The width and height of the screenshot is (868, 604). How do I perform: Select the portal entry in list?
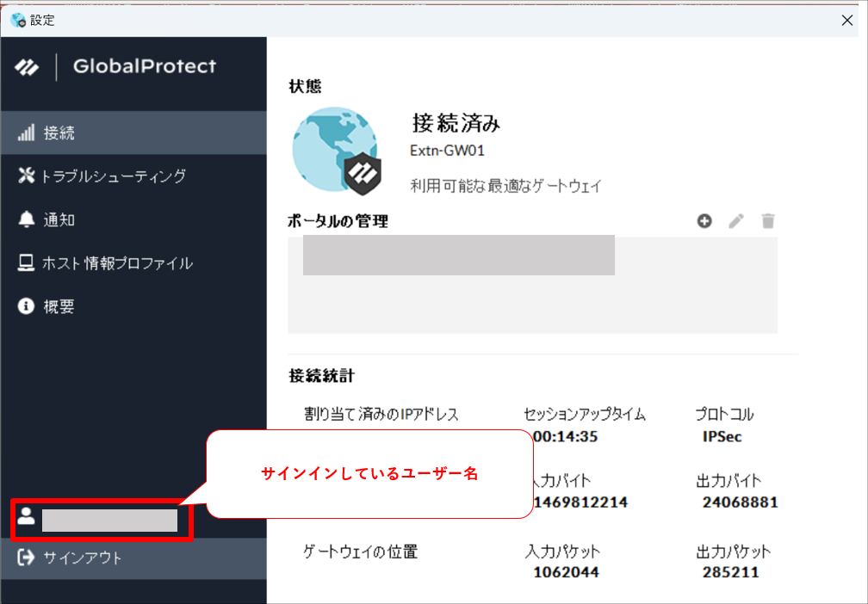[x=458, y=255]
